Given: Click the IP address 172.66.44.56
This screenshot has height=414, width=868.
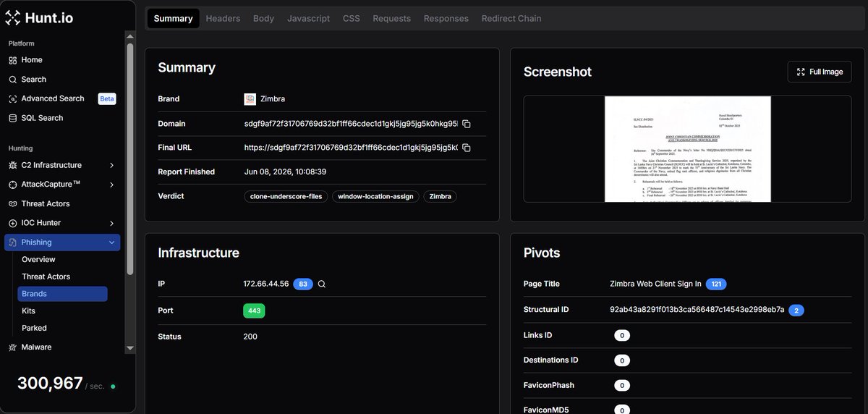Looking at the screenshot, I should point(266,284).
